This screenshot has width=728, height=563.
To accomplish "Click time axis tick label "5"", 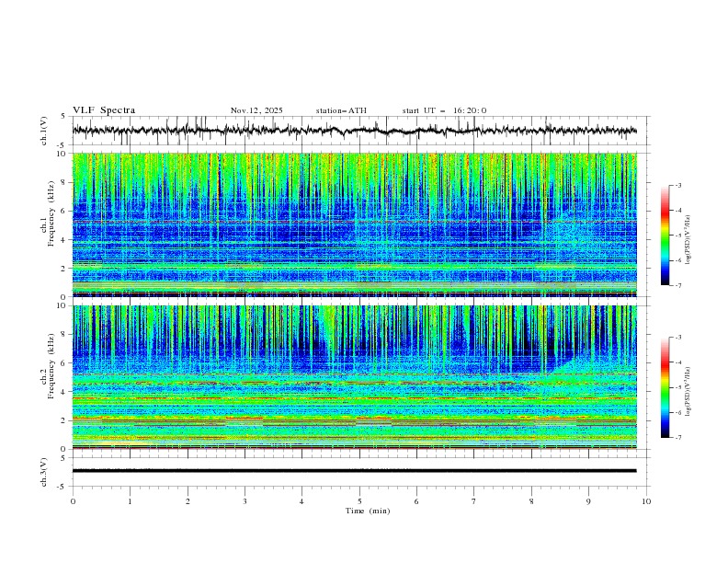I will (x=359, y=501).
